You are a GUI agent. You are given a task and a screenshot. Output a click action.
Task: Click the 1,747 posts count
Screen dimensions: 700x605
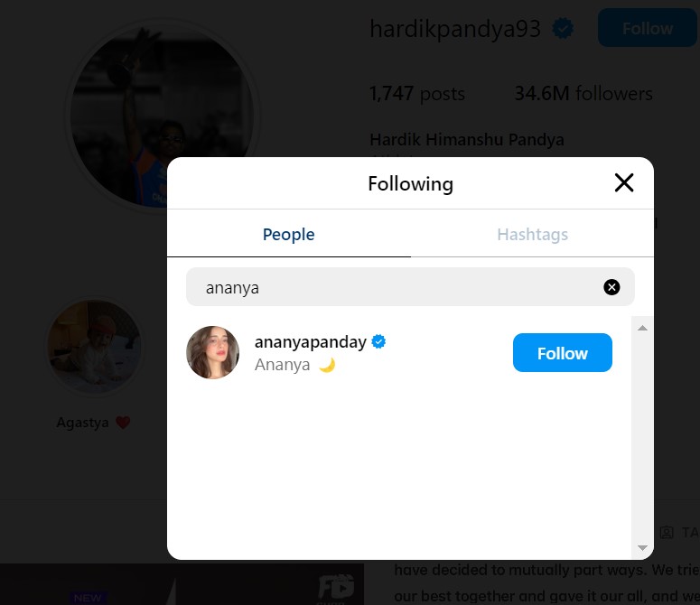point(417,93)
